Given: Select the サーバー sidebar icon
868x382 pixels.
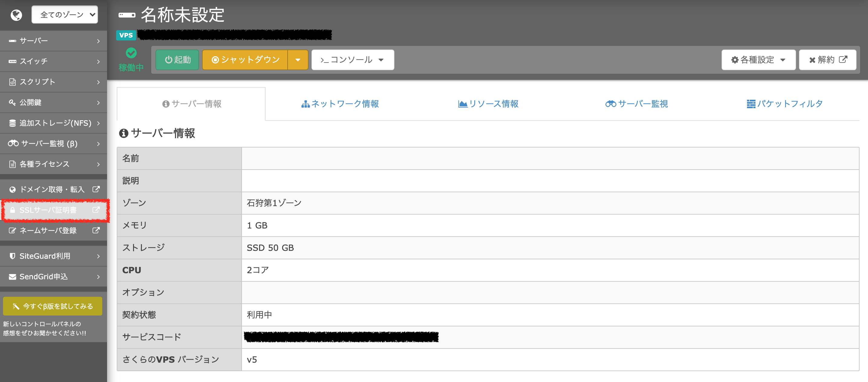Looking at the screenshot, I should click(12, 40).
